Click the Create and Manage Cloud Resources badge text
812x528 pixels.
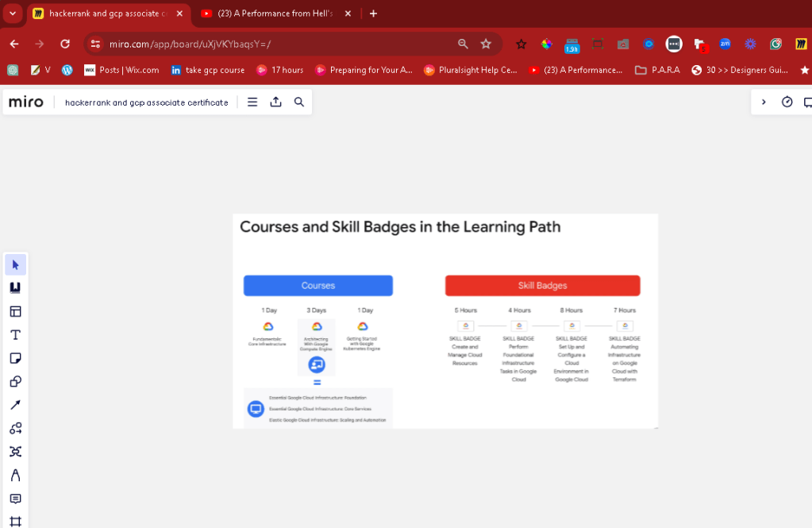point(465,355)
